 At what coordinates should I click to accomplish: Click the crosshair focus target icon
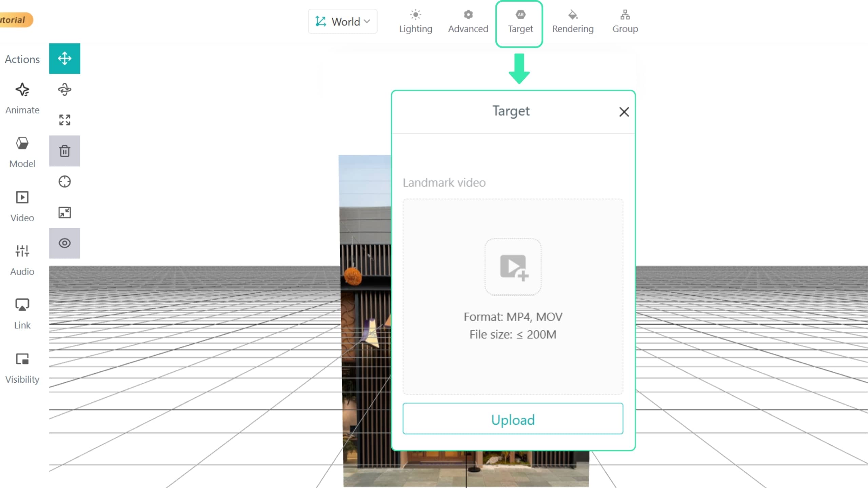pyautogui.click(x=64, y=182)
